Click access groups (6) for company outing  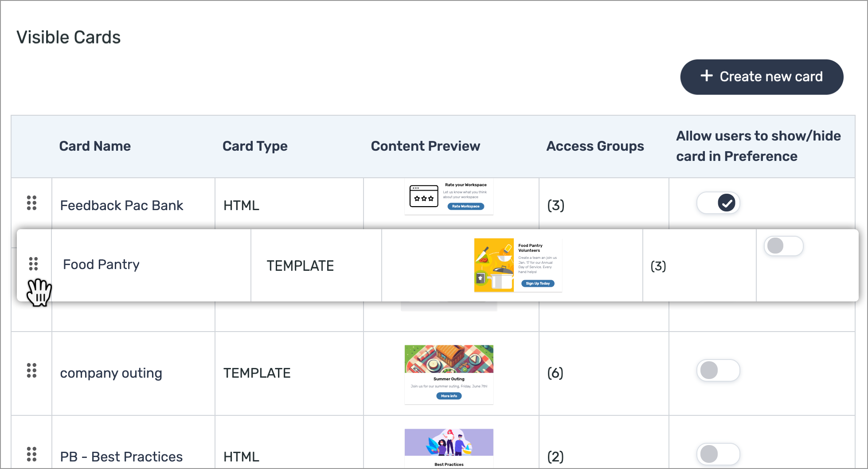click(x=555, y=373)
